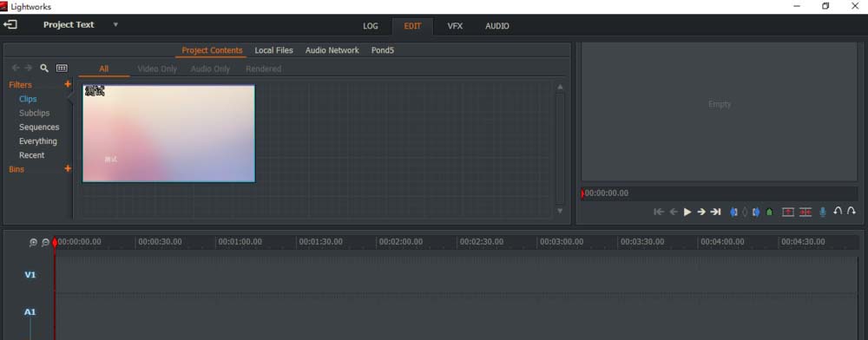
Task: Click the Bins section heading
Action: pos(16,169)
